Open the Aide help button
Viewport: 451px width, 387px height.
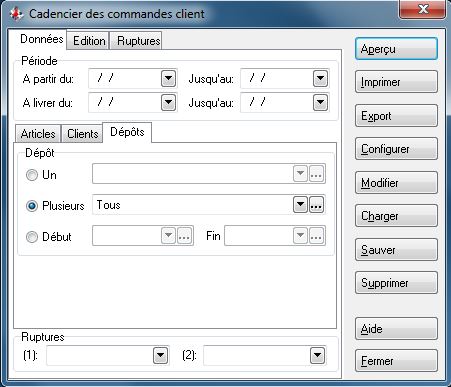tap(396, 329)
